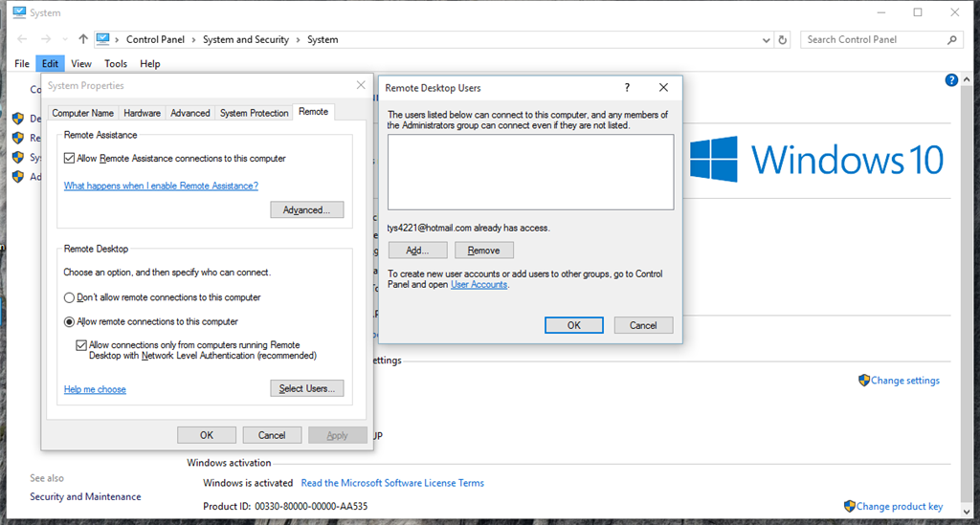
Task: Switch to the Hardware tab
Action: tap(142, 113)
